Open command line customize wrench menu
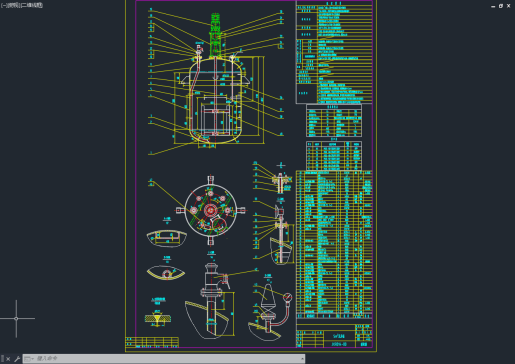This screenshot has width=515, height=364. [17, 359]
